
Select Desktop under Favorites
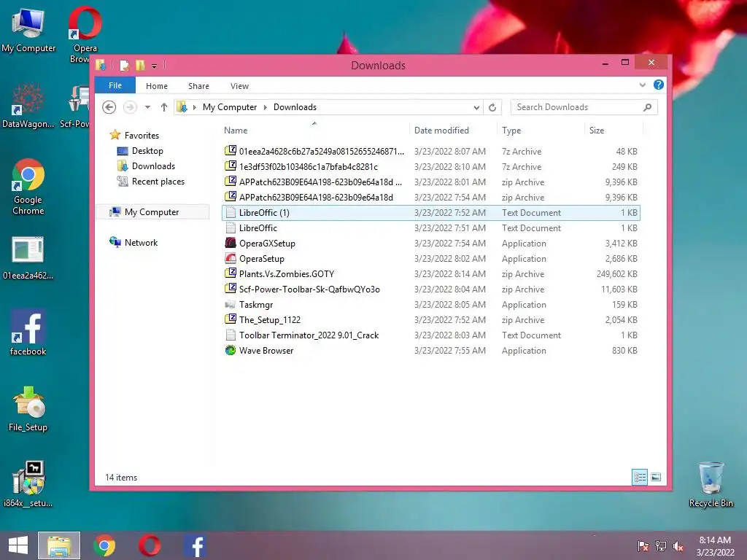[x=147, y=151]
